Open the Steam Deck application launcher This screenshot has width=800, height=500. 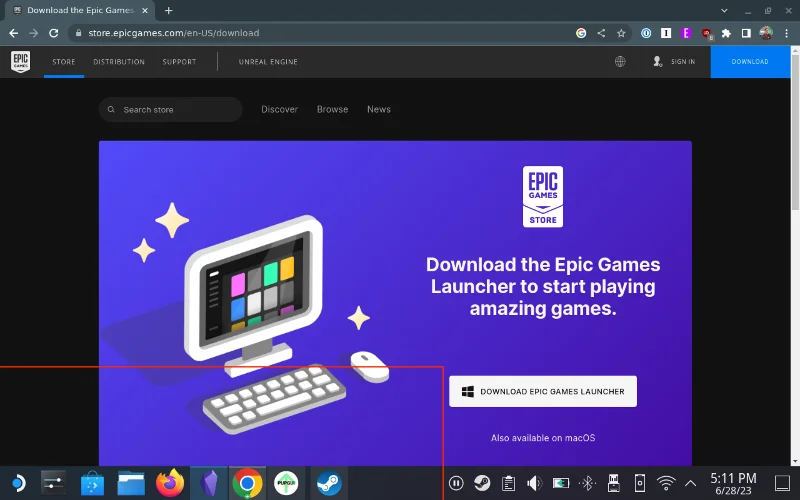[17, 483]
